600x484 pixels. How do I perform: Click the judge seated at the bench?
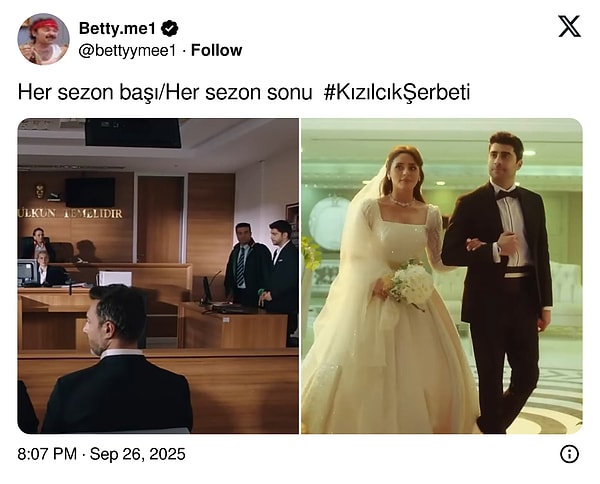coord(38,243)
